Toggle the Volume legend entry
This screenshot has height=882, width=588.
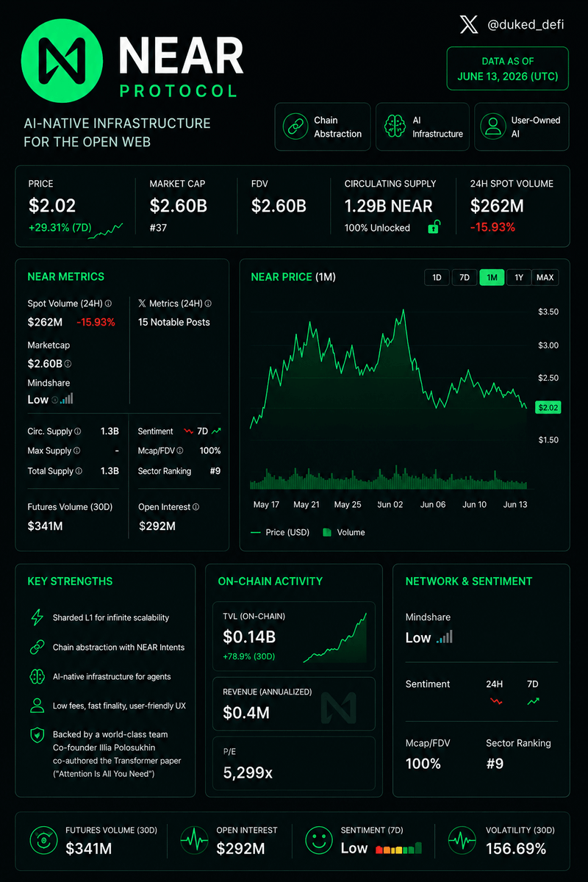pos(344,532)
